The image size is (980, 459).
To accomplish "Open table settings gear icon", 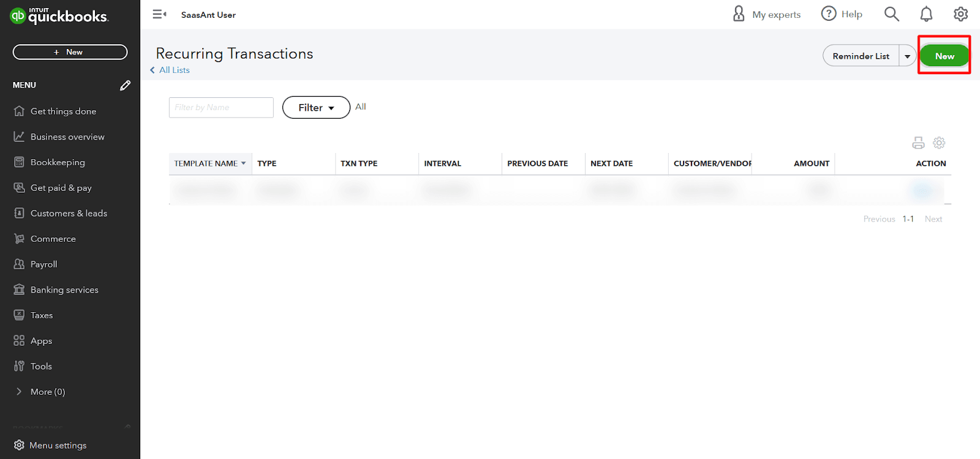I will (939, 143).
